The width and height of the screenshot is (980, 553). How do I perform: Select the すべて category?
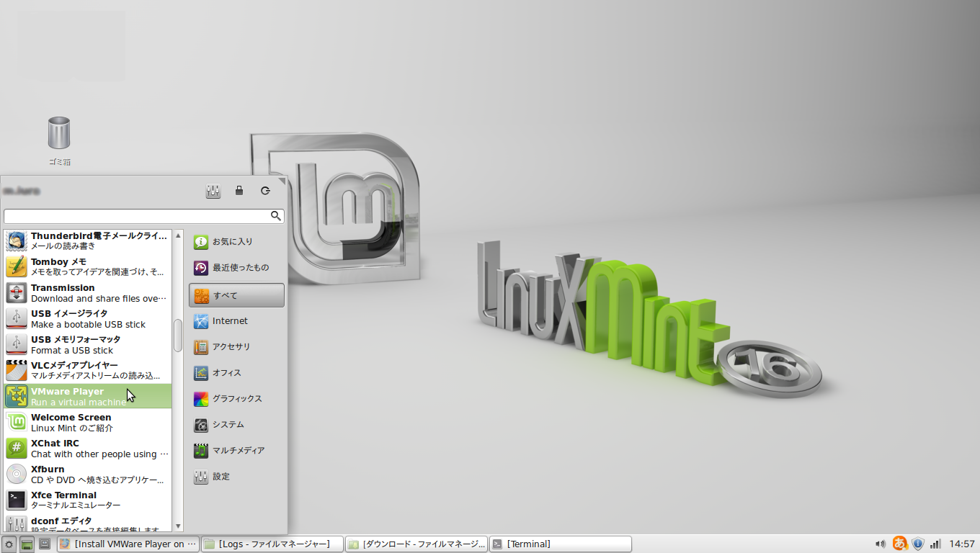[236, 295]
